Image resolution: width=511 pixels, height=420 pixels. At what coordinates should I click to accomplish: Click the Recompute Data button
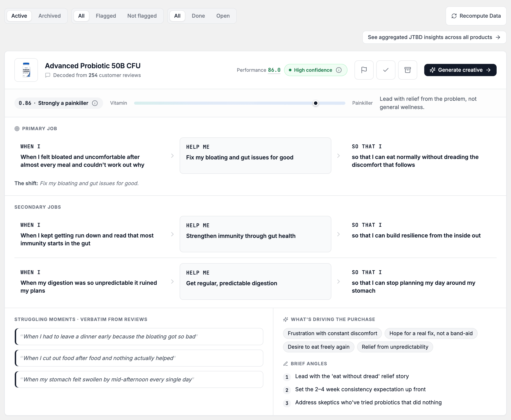tap(476, 16)
